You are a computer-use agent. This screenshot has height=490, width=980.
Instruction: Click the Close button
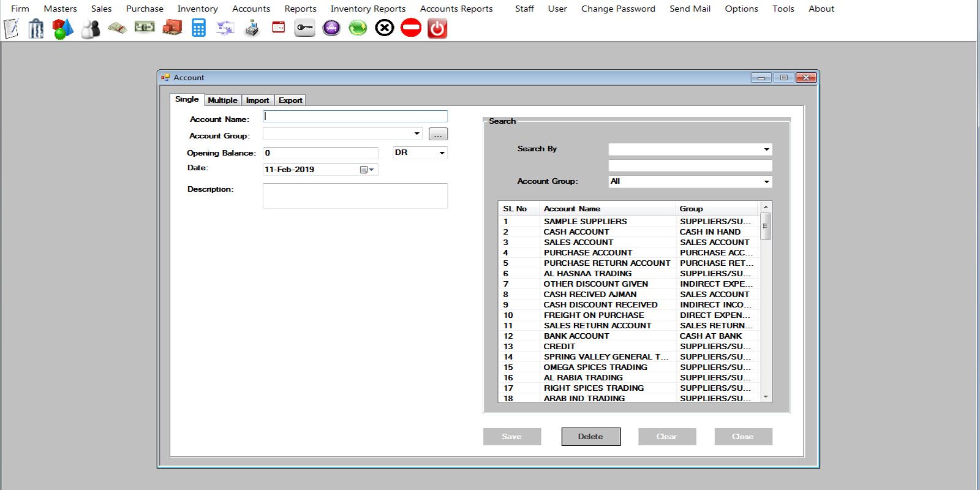point(743,437)
